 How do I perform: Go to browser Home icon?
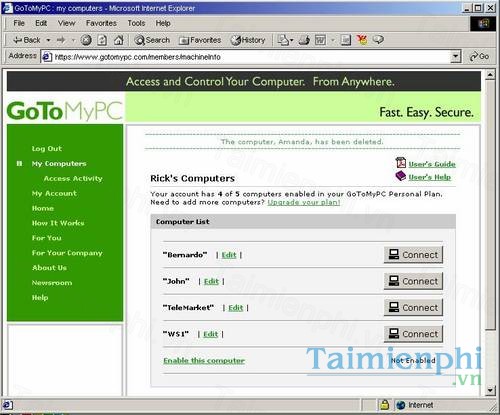tap(119, 40)
